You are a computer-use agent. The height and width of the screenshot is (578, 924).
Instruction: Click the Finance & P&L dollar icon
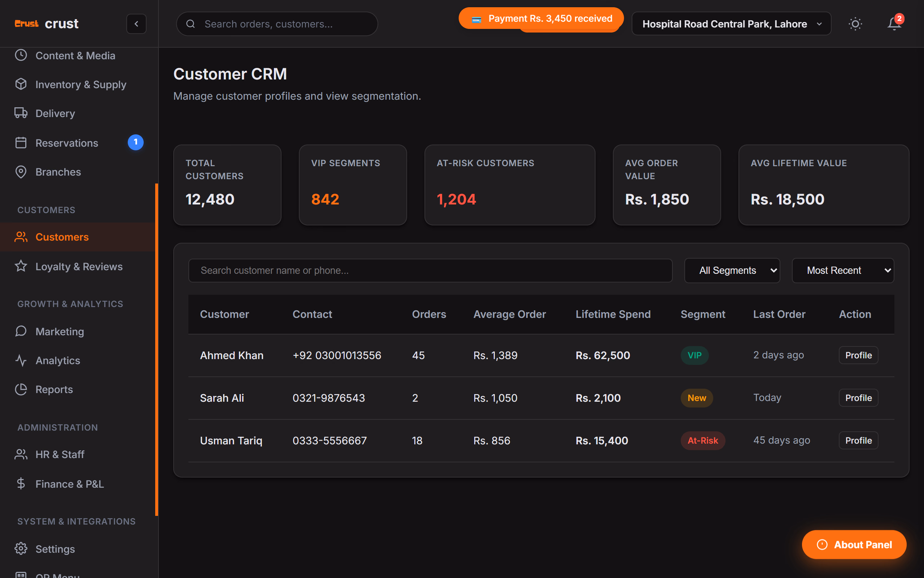tap(21, 484)
